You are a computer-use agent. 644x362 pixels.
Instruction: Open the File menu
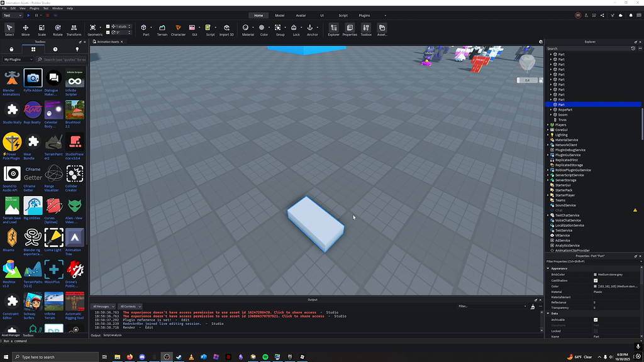point(4,8)
